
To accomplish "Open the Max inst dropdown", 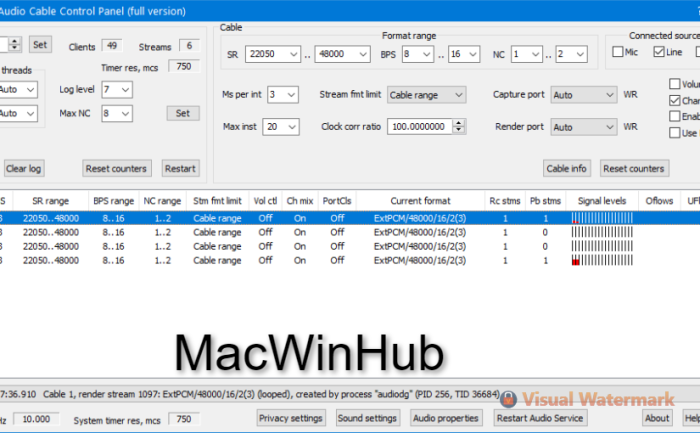I will point(281,127).
